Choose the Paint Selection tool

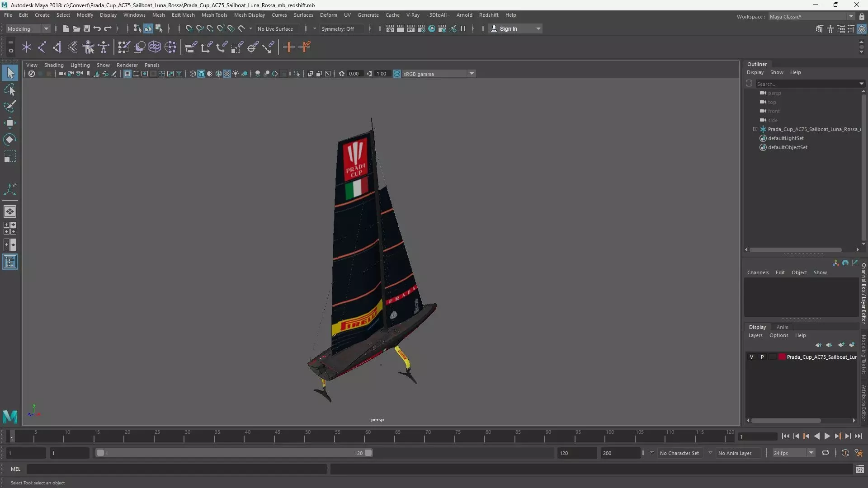click(10, 106)
